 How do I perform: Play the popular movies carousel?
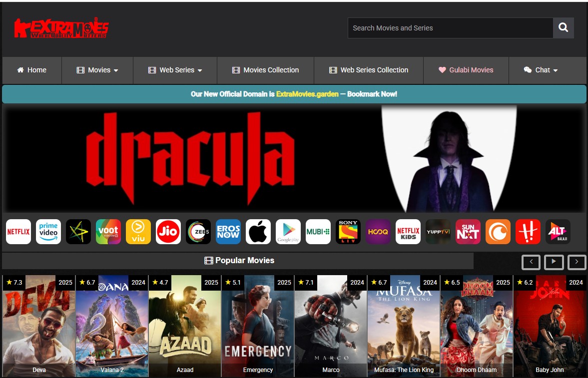[x=554, y=262]
